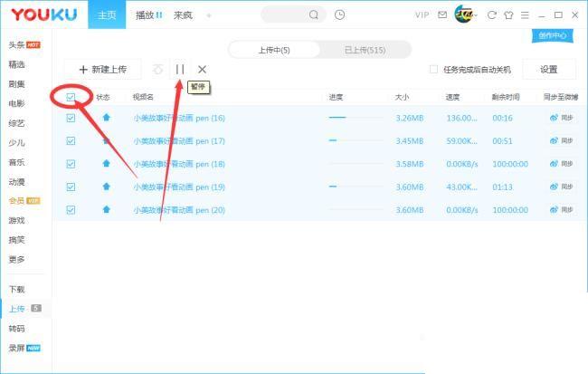Uncheck the checkbox for pen (20) row
This screenshot has height=374, width=588.
(x=71, y=209)
